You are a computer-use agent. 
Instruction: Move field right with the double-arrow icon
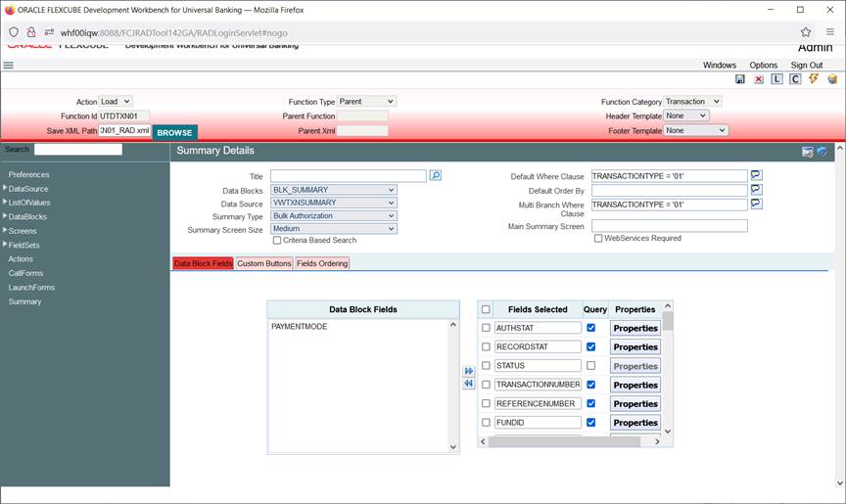[x=468, y=371]
